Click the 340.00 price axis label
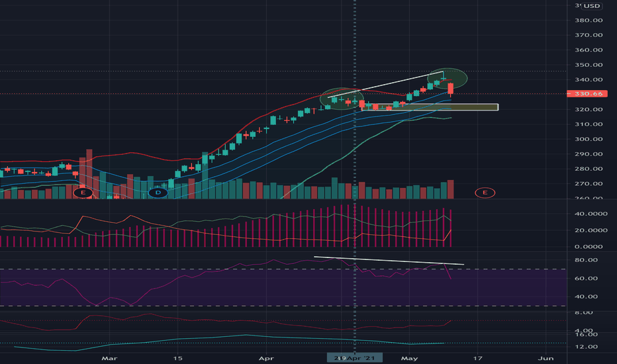 pos(589,79)
